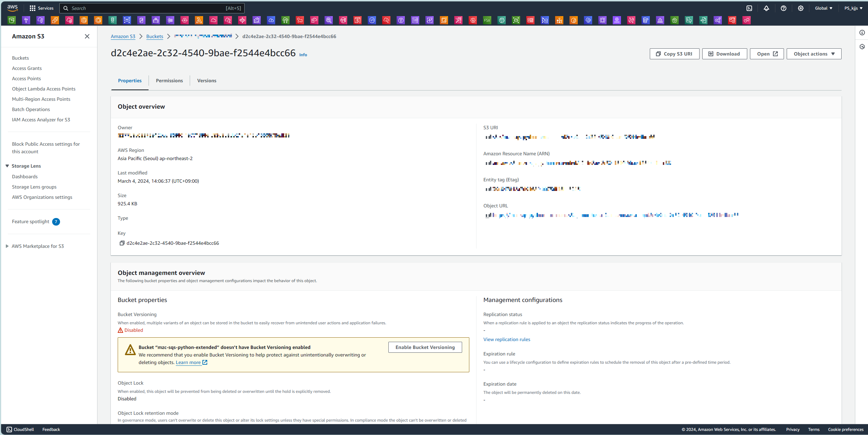Image resolution: width=868 pixels, height=435 pixels.
Task: Focus the AWS search field
Action: [148, 8]
